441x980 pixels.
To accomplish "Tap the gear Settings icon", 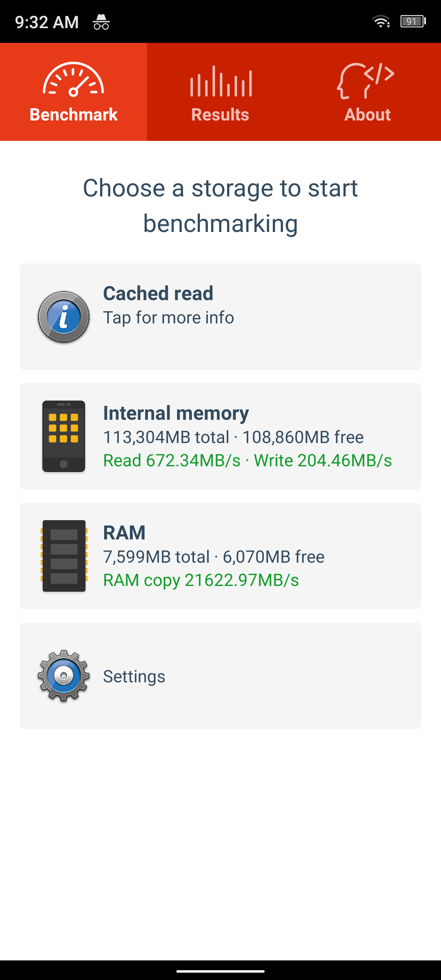I will (64, 676).
